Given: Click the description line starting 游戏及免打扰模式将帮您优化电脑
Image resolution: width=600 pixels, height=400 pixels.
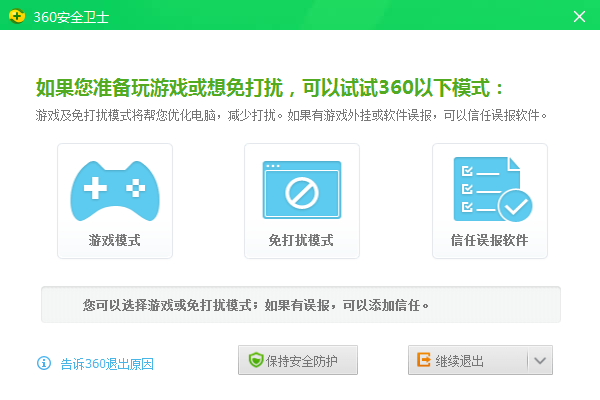Looking at the screenshot, I should pos(291,115).
